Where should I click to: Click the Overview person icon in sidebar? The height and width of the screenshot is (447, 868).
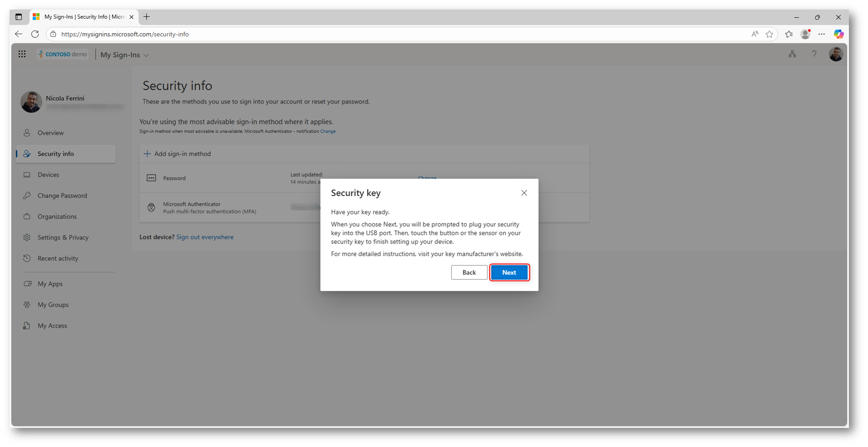[x=27, y=133]
